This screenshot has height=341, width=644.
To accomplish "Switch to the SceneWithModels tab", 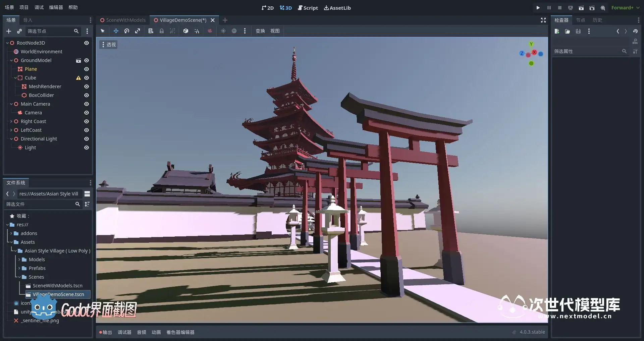I will 123,20.
